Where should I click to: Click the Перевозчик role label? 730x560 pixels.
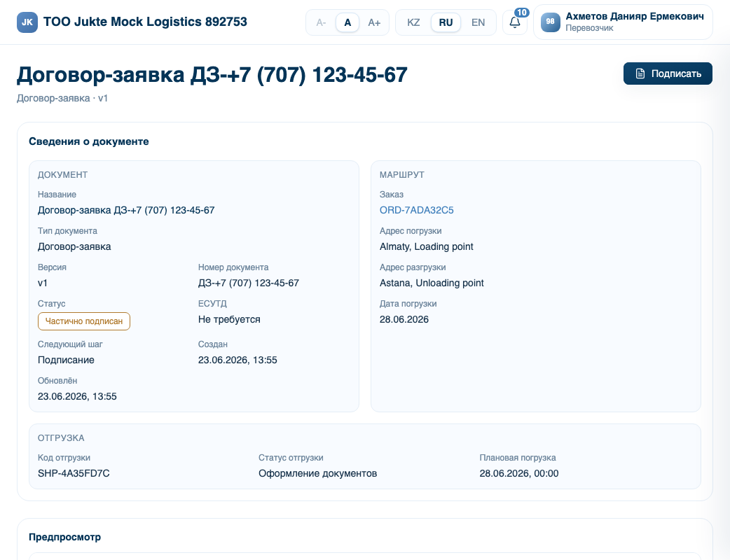coord(589,28)
